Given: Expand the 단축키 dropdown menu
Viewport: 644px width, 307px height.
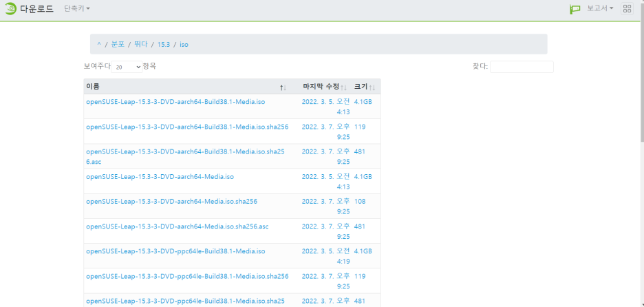Looking at the screenshot, I should point(77,8).
